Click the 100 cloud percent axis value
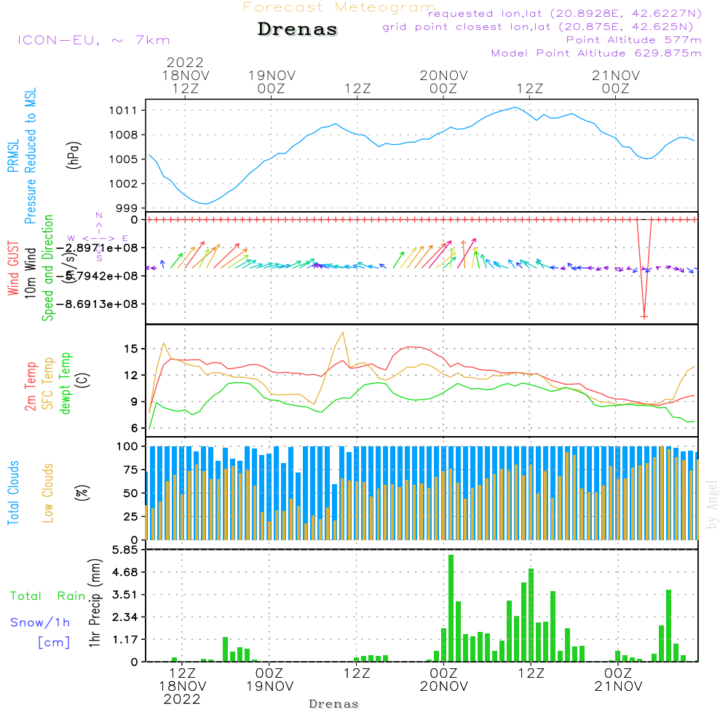 [127, 446]
